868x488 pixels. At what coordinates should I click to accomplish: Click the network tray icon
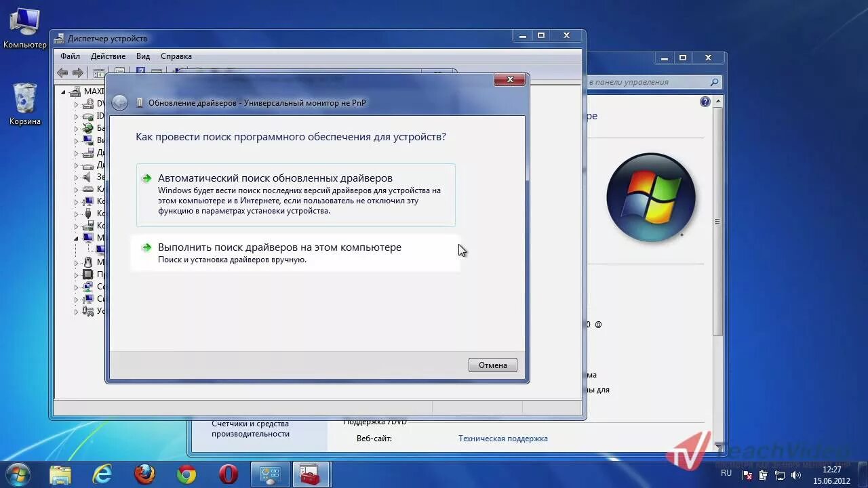click(x=780, y=475)
